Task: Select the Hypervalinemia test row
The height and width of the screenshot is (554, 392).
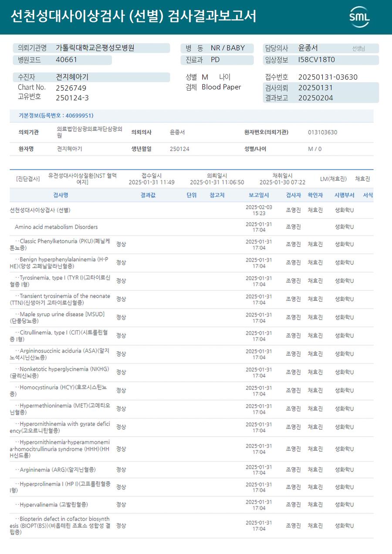Action: coord(192,505)
